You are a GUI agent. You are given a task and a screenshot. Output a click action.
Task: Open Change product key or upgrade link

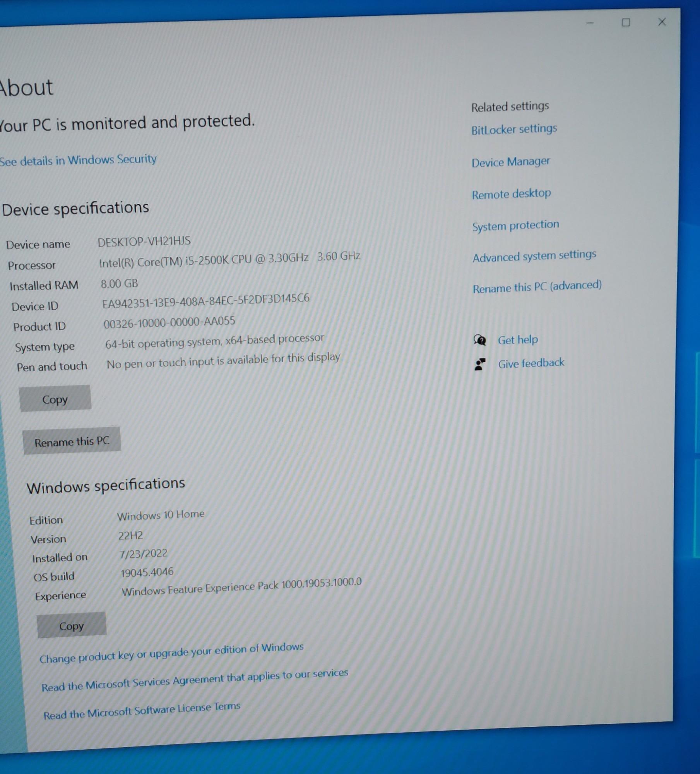coord(171,653)
